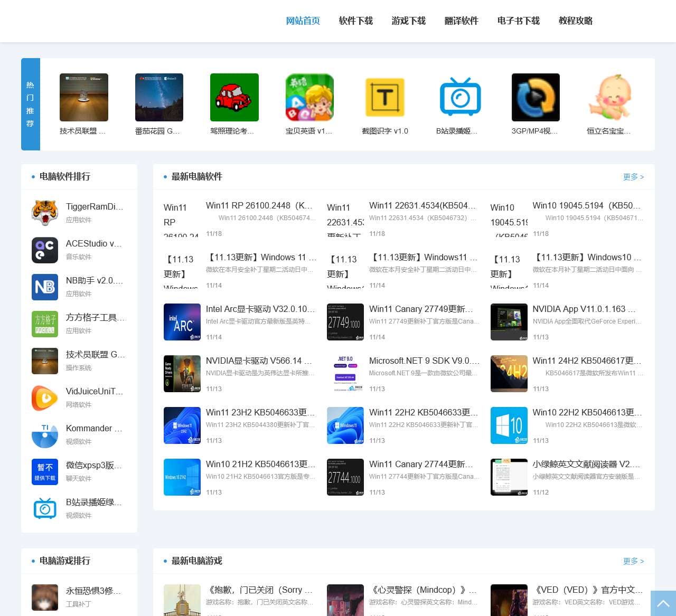Image resolution: width=676 pixels, height=616 pixels.
Task: Open 《抱歉，门已关闭》 game link
Action: [259, 590]
